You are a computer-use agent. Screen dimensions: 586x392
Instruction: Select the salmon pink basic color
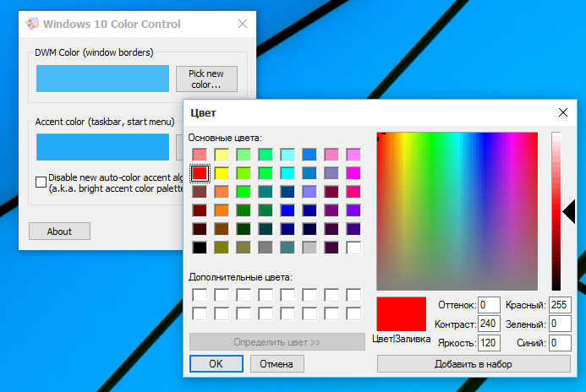coord(200,155)
